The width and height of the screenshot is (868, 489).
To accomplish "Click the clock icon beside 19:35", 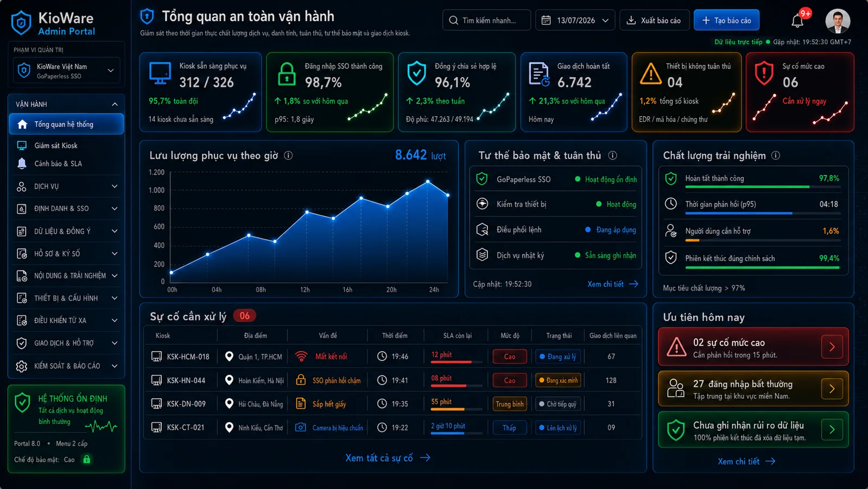I will (x=382, y=404).
